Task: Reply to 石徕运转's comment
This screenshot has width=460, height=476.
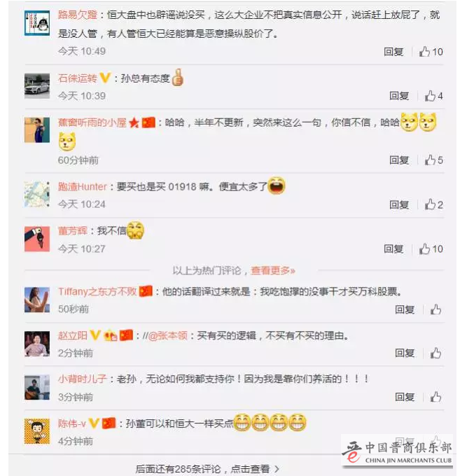Action: point(399,96)
